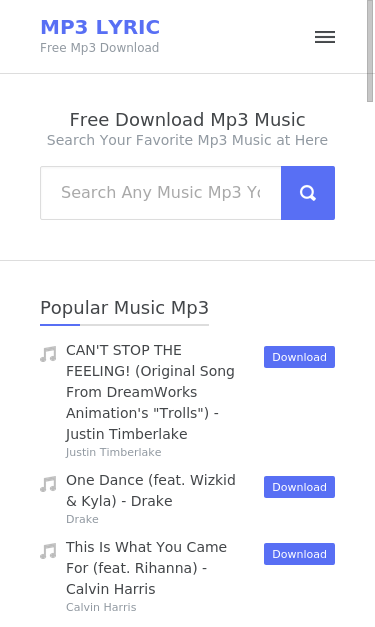375x627 pixels.
Task: Click music note icon beside Justin Timberlake song
Action: point(48,354)
